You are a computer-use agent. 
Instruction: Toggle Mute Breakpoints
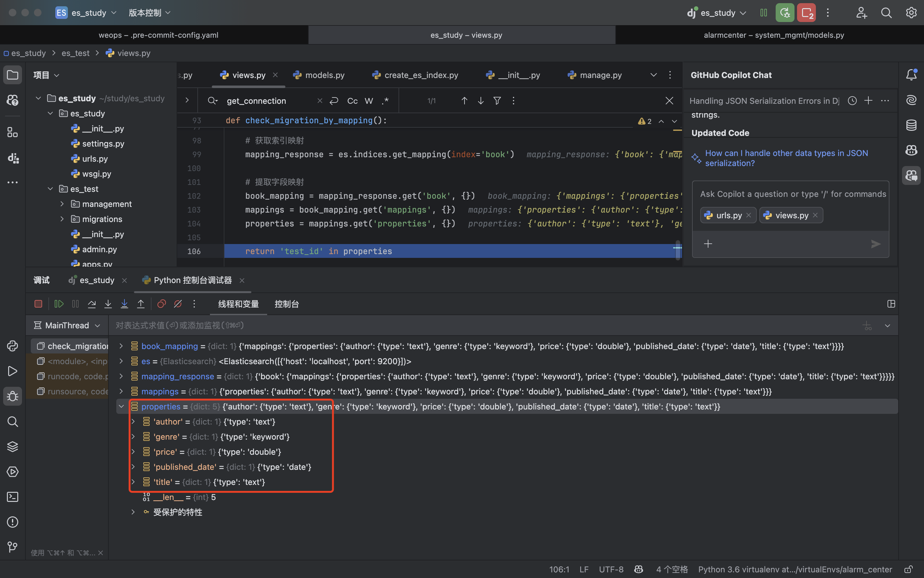178,304
